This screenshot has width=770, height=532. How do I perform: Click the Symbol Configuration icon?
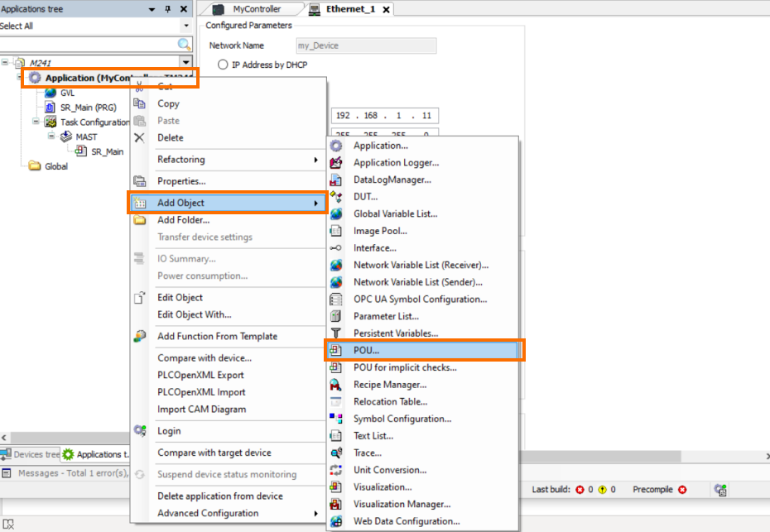pos(336,419)
